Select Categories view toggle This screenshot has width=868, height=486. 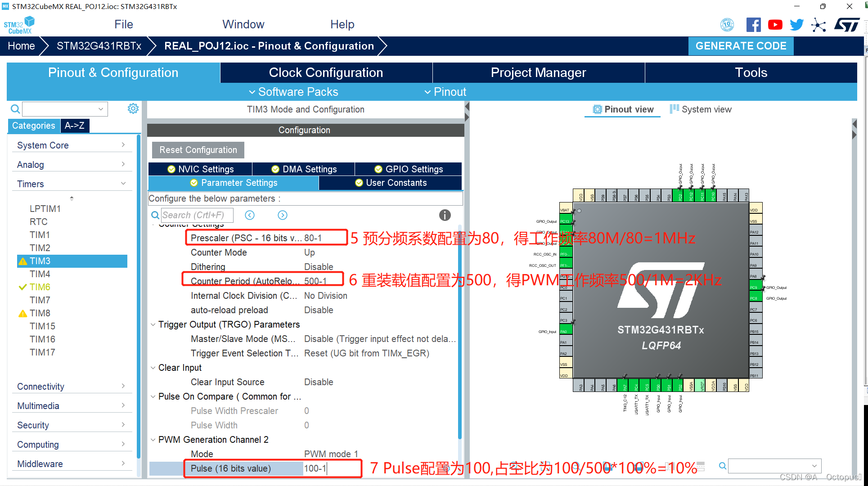point(33,126)
